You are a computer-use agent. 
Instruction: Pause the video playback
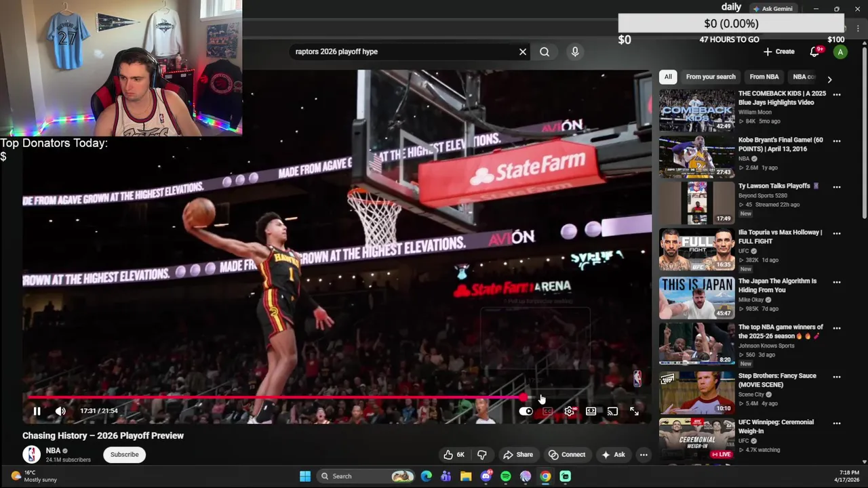tap(37, 411)
